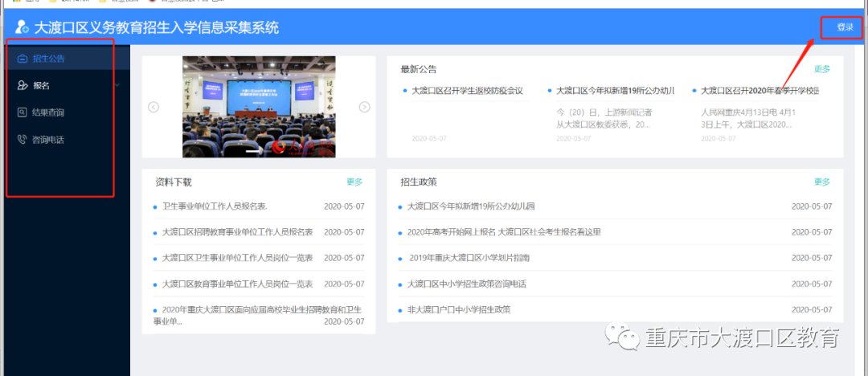Click the 结果查询 search icon
868x376 pixels.
[x=22, y=112]
